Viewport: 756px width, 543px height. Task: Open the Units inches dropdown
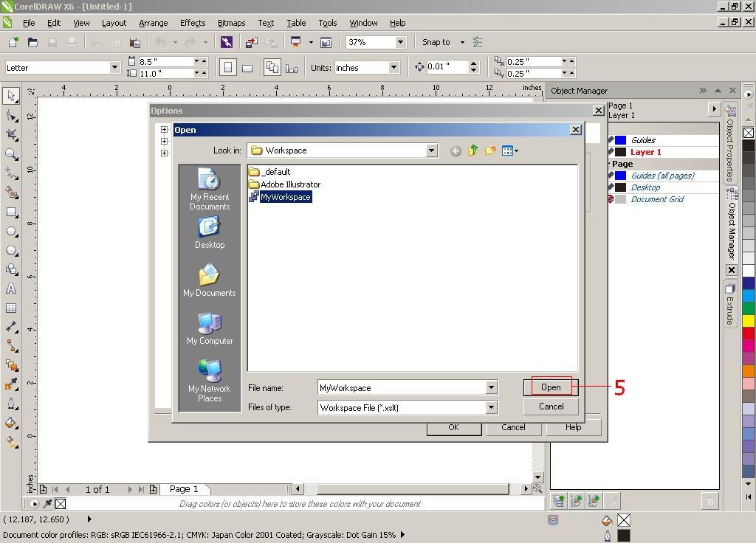click(394, 67)
